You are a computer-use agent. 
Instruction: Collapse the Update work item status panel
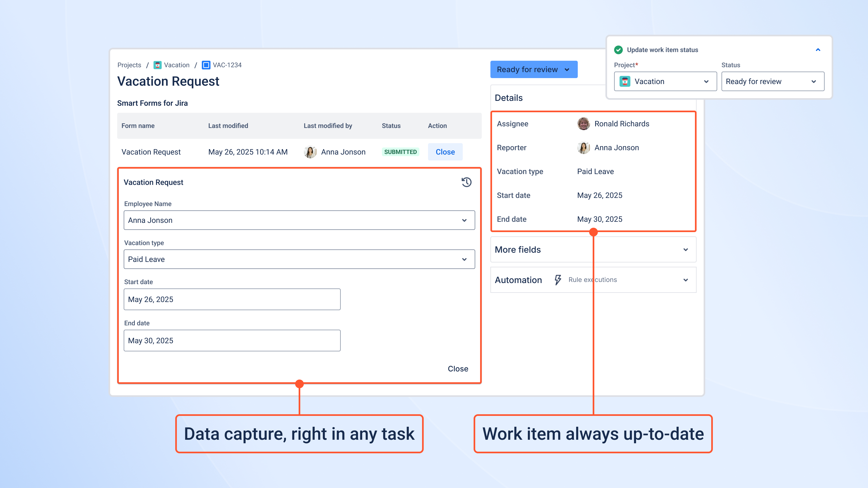[818, 50]
